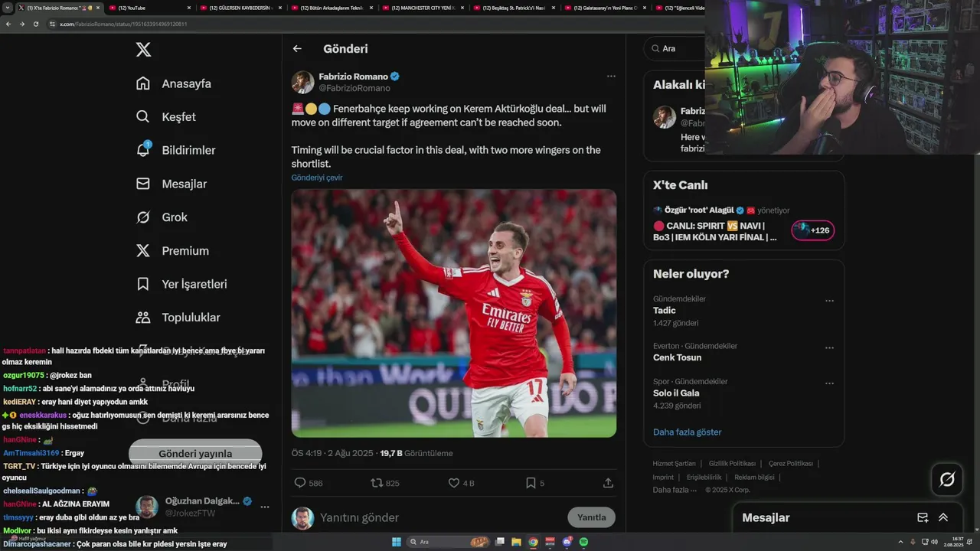Click the Yanıtla reply button
The width and height of the screenshot is (980, 551).
(591, 517)
